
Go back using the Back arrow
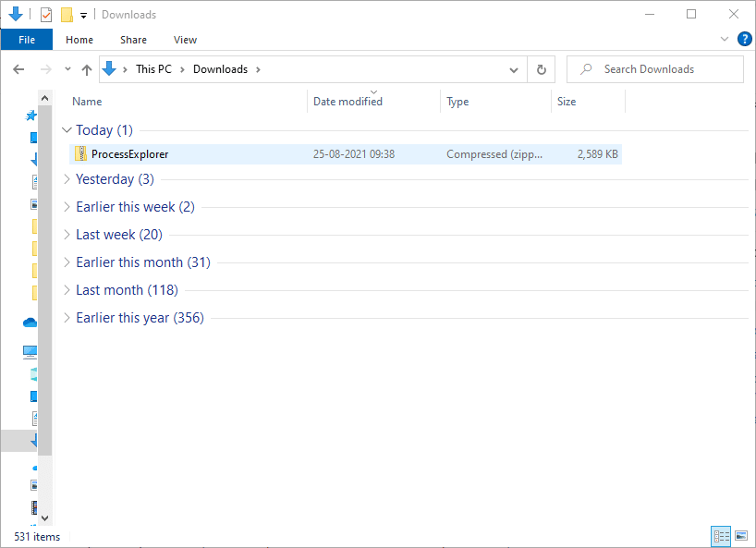pyautogui.click(x=18, y=69)
